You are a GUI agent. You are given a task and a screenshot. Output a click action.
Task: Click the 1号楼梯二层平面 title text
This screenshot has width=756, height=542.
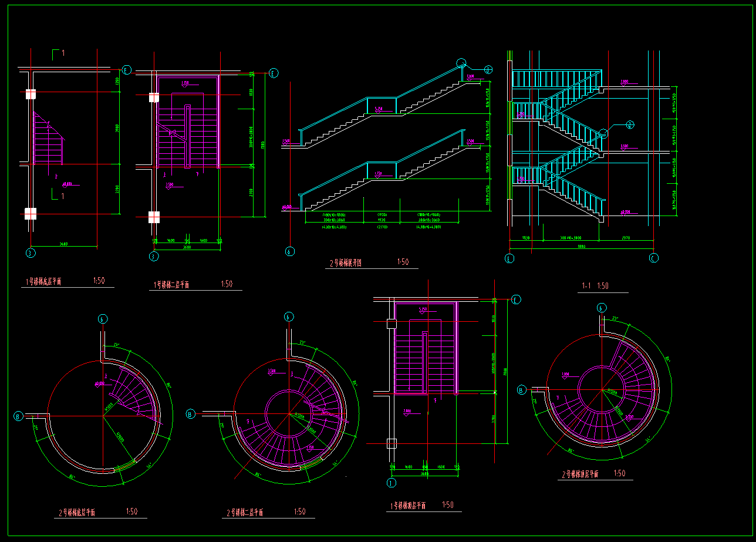pyautogui.click(x=171, y=285)
